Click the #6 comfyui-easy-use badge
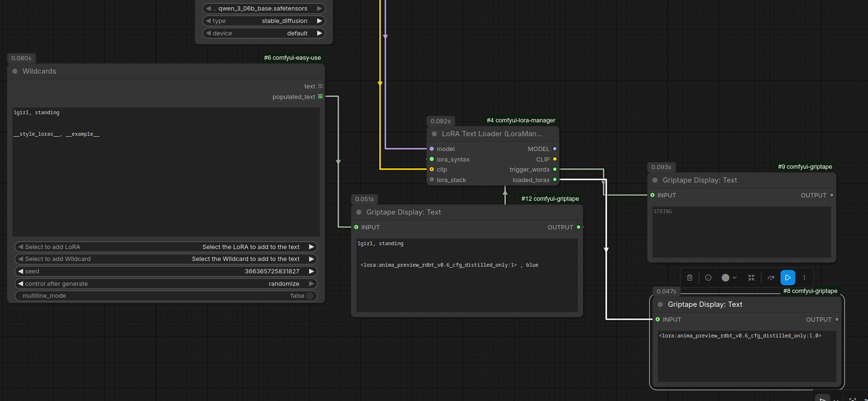Screen dimensions: 868x401 point(292,58)
